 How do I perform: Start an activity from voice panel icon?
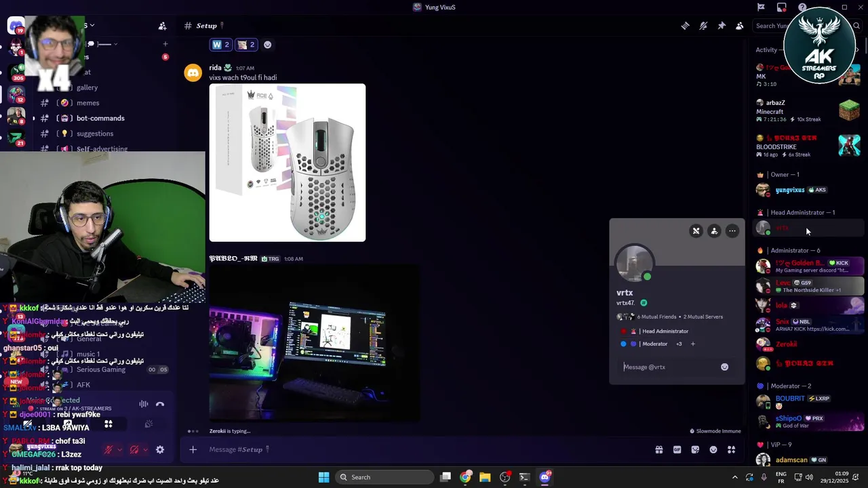[x=108, y=424]
